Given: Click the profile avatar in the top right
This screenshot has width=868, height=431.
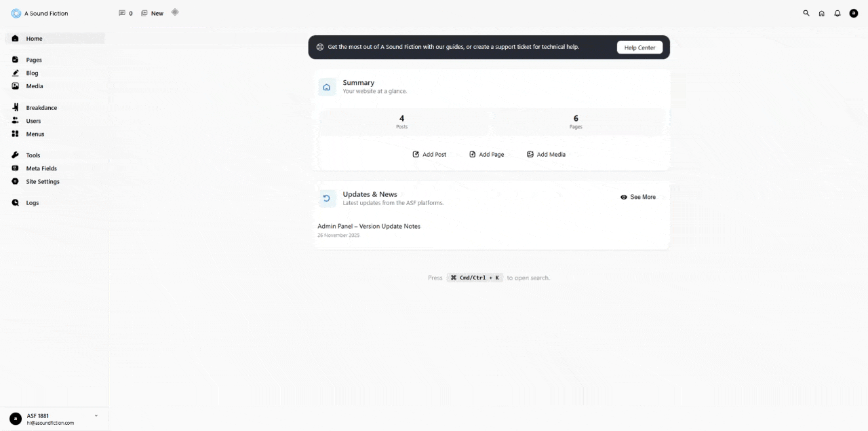Looking at the screenshot, I should [854, 13].
